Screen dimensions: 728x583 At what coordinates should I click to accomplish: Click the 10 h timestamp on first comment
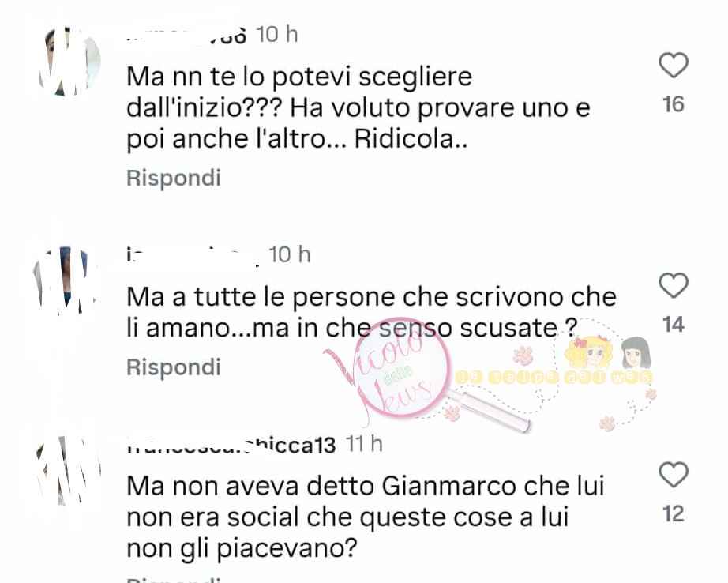pyautogui.click(x=277, y=35)
